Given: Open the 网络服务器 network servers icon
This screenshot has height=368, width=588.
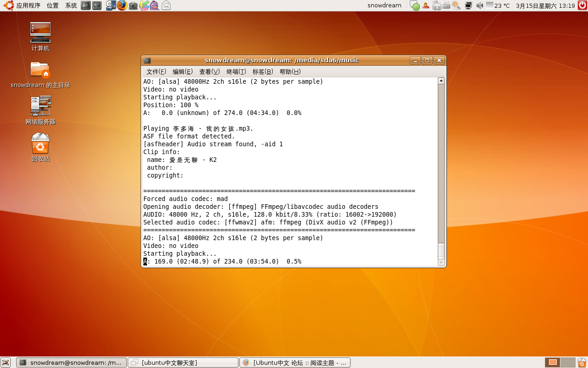Looking at the screenshot, I should (40, 111).
